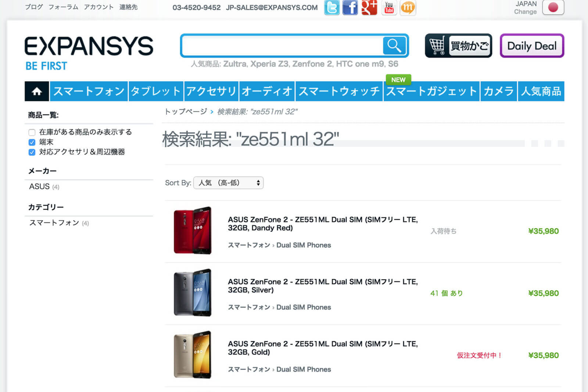Open the ZenFone 2 Gold product title
588x392 pixels.
323,348
